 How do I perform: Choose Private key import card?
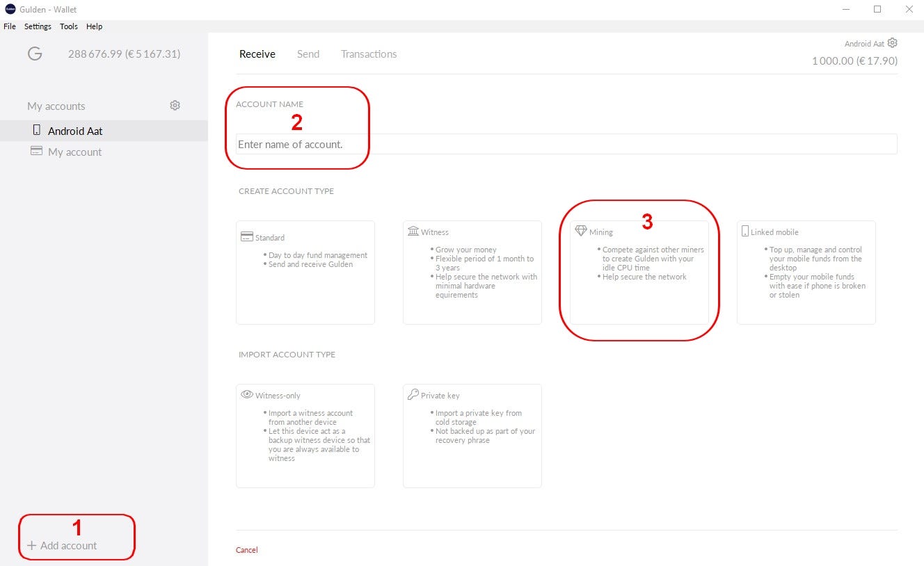[472, 436]
